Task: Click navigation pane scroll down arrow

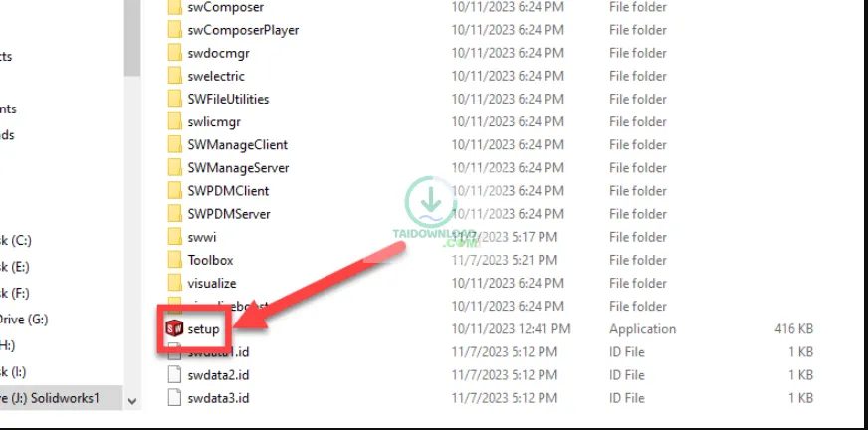Action: [x=132, y=401]
